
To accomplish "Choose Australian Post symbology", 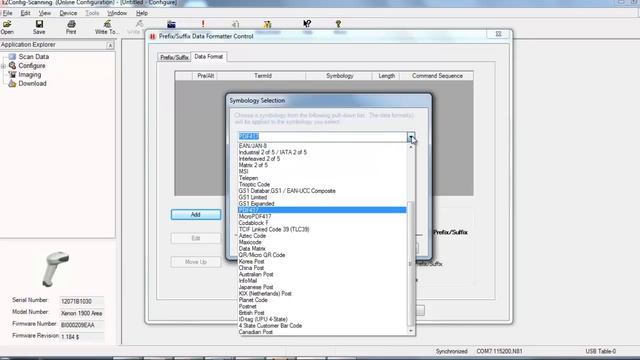I will tap(322, 274).
